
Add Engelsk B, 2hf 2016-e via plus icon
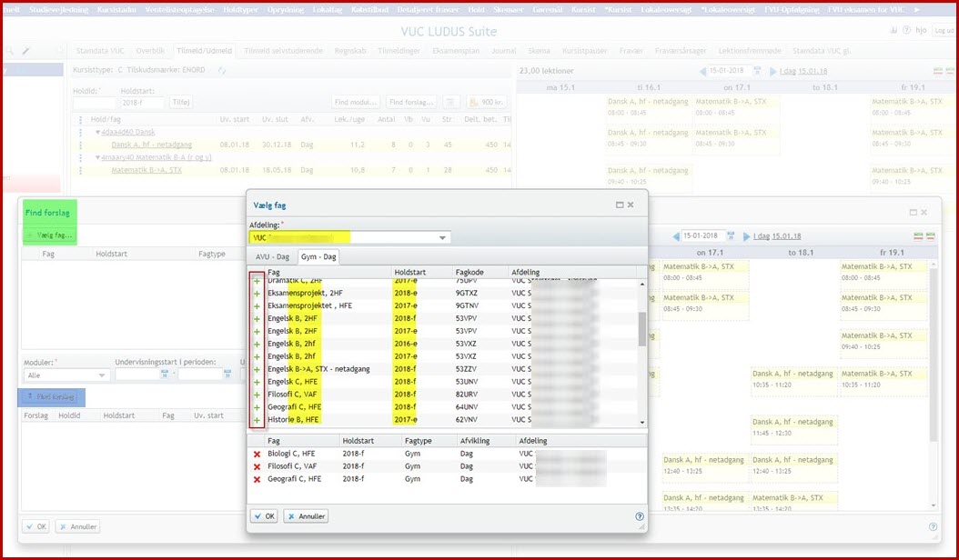click(x=257, y=345)
